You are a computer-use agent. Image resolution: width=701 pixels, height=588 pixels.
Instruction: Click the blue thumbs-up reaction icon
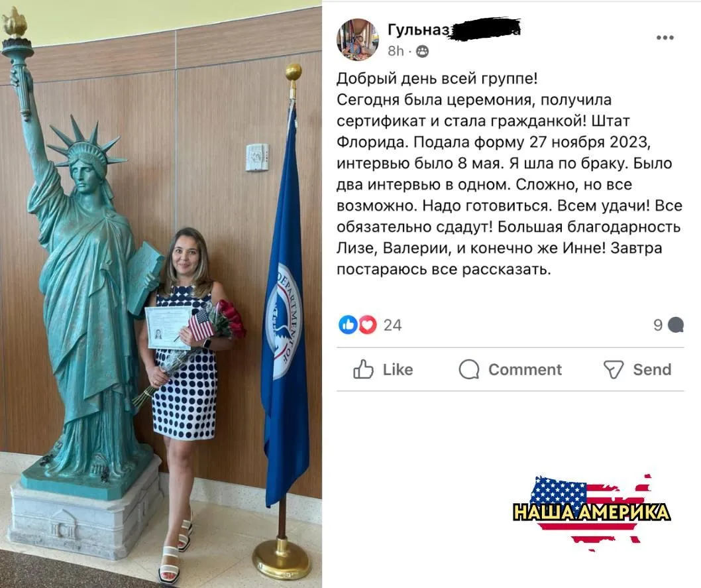coord(349,325)
